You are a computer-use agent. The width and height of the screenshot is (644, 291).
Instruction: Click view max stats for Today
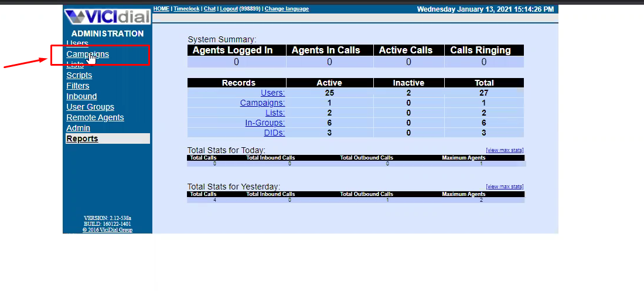click(505, 150)
